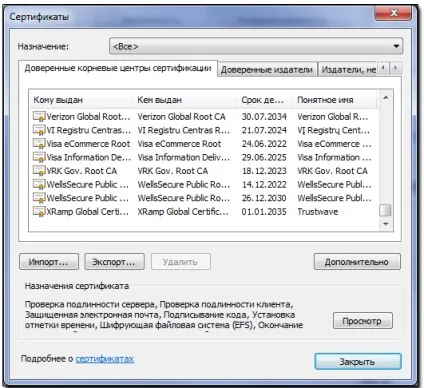This screenshot has height=388, width=424.
Task: Click expiry date 26.12.2030
Action: pyautogui.click(x=264, y=198)
